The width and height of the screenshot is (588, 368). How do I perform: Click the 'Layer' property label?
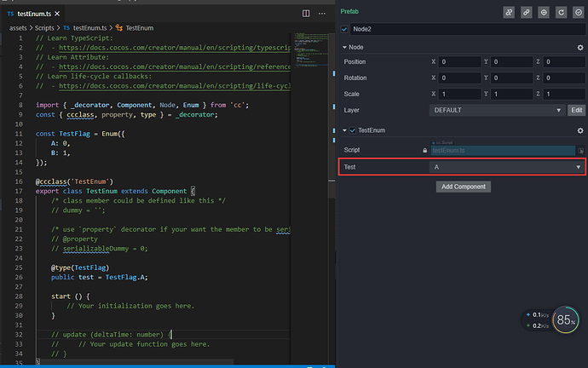pyautogui.click(x=351, y=110)
